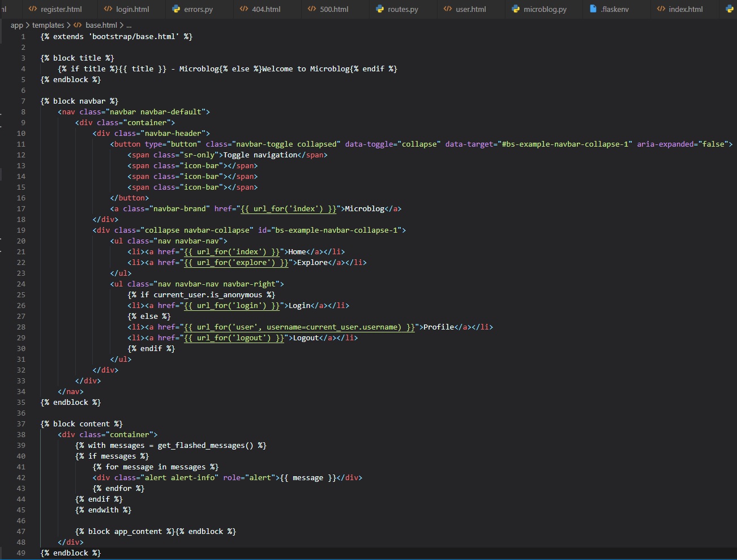737x560 pixels.
Task: Click line number 37 beside block content
Action: click(x=21, y=424)
